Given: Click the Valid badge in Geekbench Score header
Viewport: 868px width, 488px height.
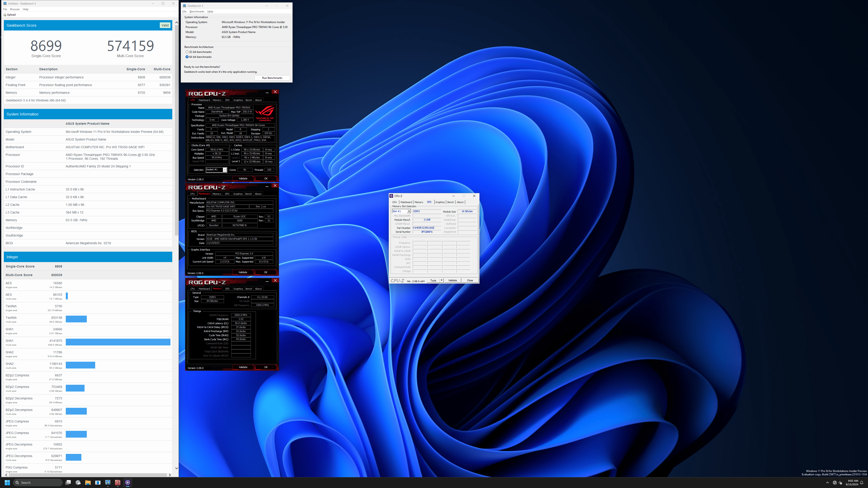Looking at the screenshot, I should (165, 25).
